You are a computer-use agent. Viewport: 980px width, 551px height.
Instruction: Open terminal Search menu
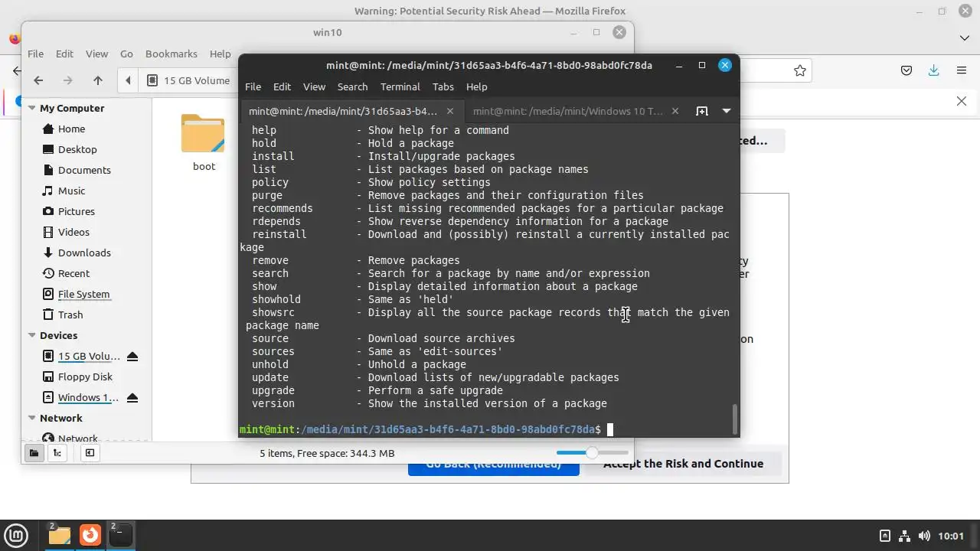pos(352,86)
